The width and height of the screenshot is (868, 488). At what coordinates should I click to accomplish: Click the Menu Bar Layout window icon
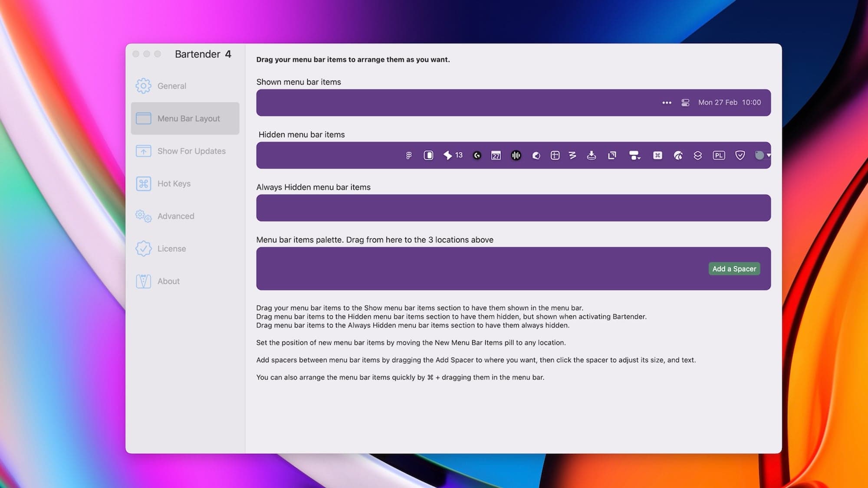[x=143, y=118]
